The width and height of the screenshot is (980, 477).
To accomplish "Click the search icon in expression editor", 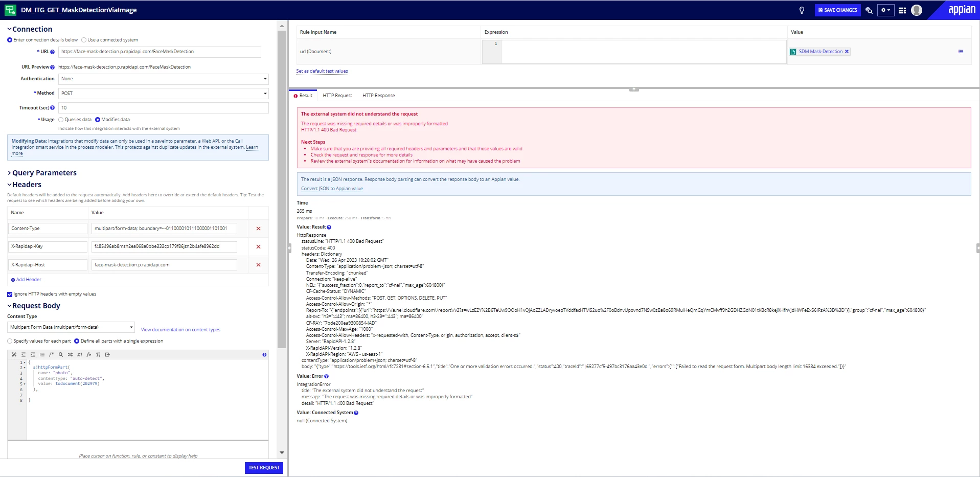I will click(x=61, y=354).
